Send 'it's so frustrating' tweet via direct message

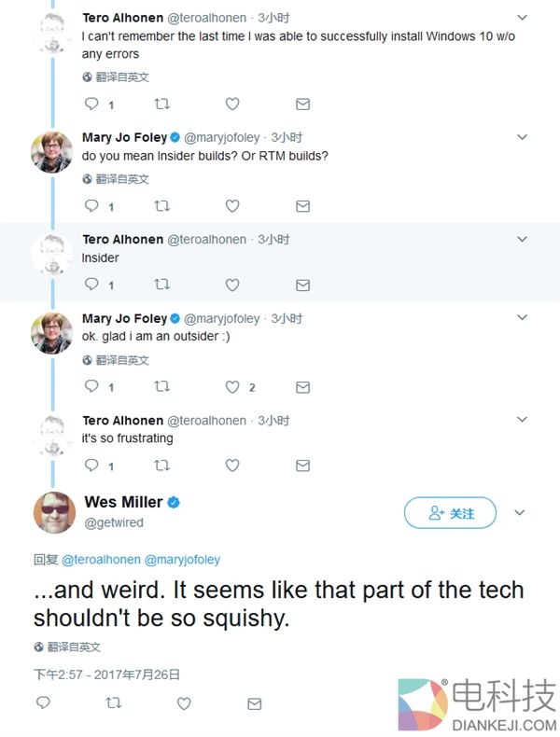click(x=302, y=465)
